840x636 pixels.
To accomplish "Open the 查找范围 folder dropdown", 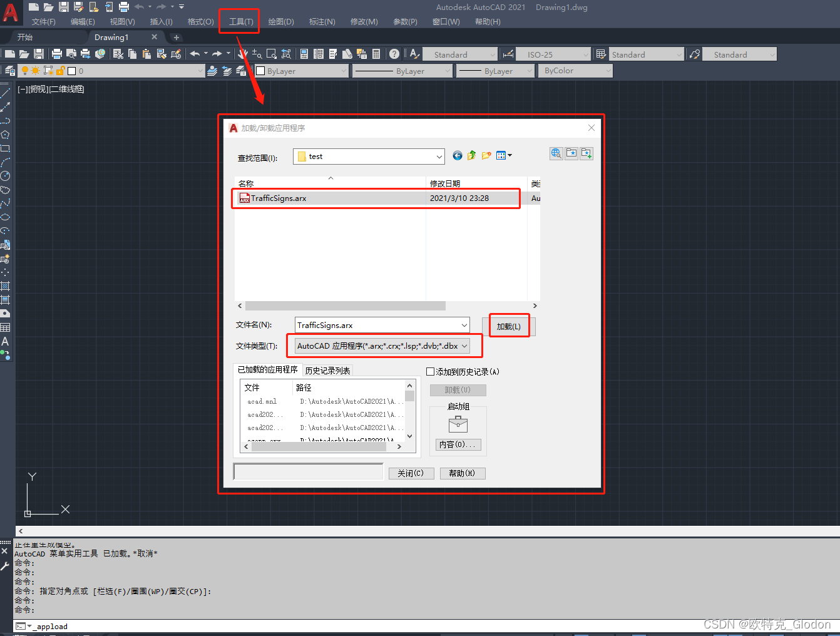I will (440, 156).
